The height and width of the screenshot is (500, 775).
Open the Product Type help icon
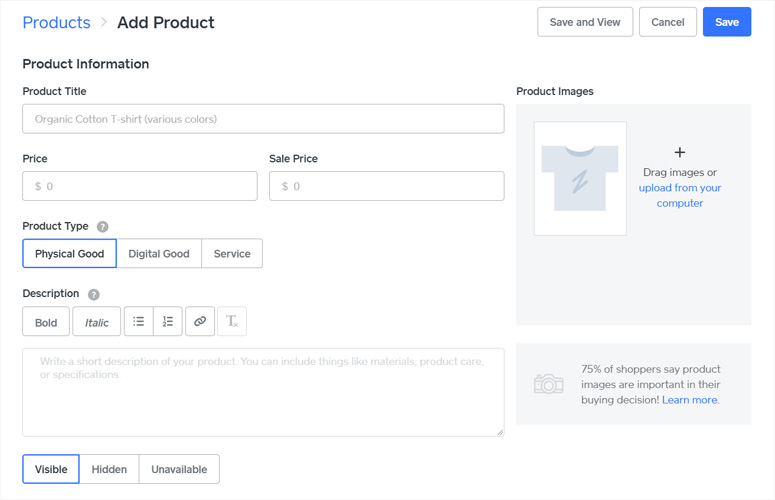pyautogui.click(x=103, y=227)
